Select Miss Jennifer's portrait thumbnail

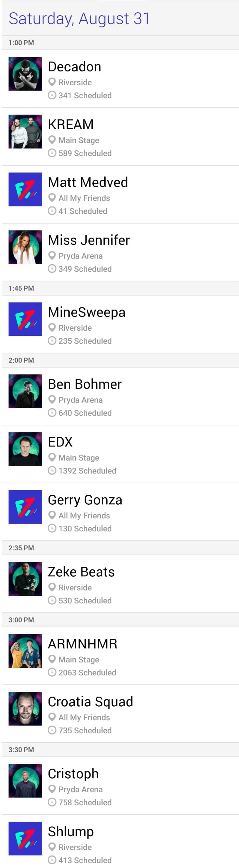tap(25, 247)
